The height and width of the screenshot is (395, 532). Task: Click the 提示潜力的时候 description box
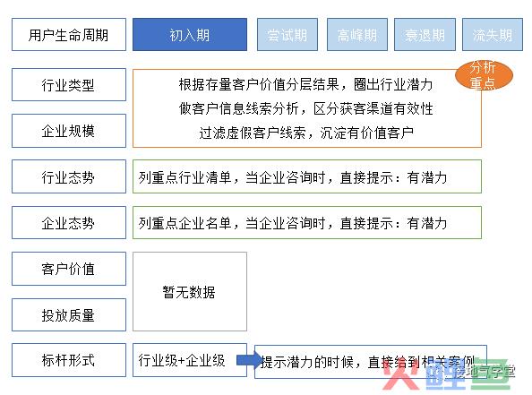[371, 362]
